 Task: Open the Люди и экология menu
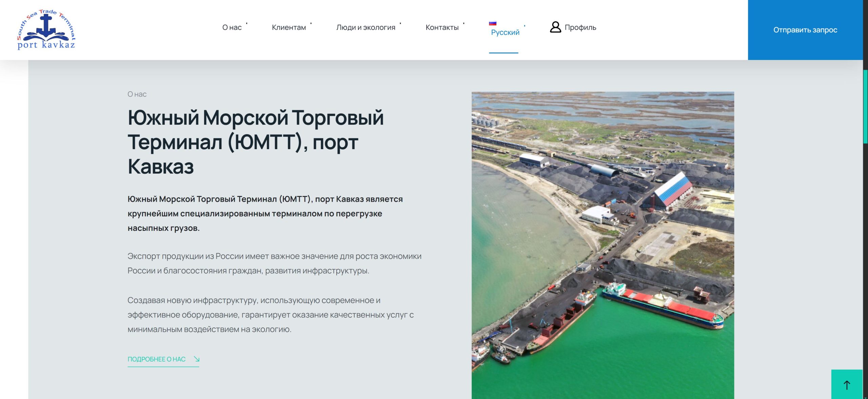(366, 27)
